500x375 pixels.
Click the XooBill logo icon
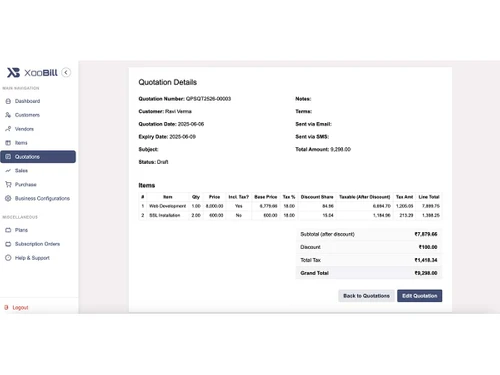(x=13, y=72)
